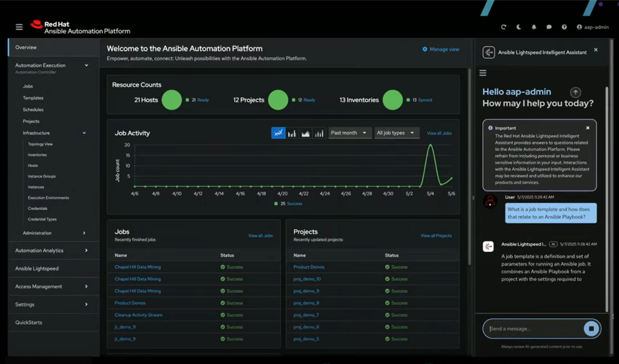Click the User avatar in chat

point(490,202)
